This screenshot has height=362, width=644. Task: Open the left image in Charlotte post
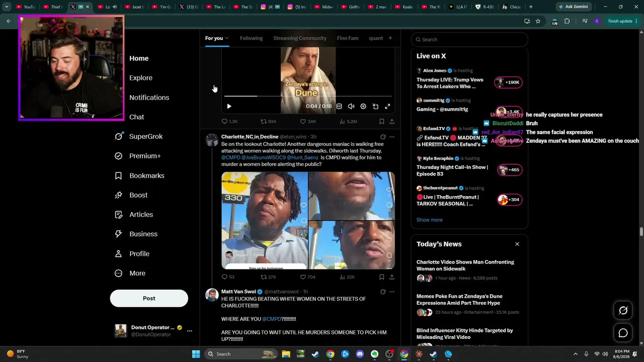[x=265, y=221]
